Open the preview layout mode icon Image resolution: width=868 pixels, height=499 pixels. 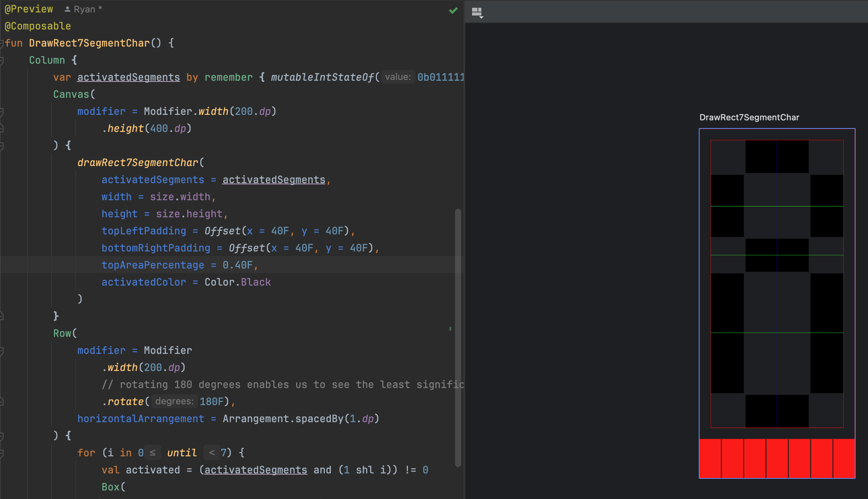pos(477,12)
